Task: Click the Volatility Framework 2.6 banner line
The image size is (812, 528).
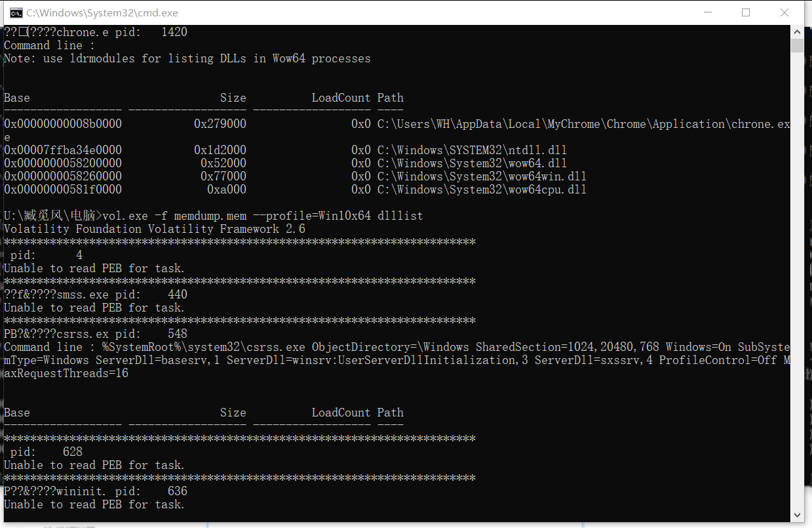Action: click(155, 229)
